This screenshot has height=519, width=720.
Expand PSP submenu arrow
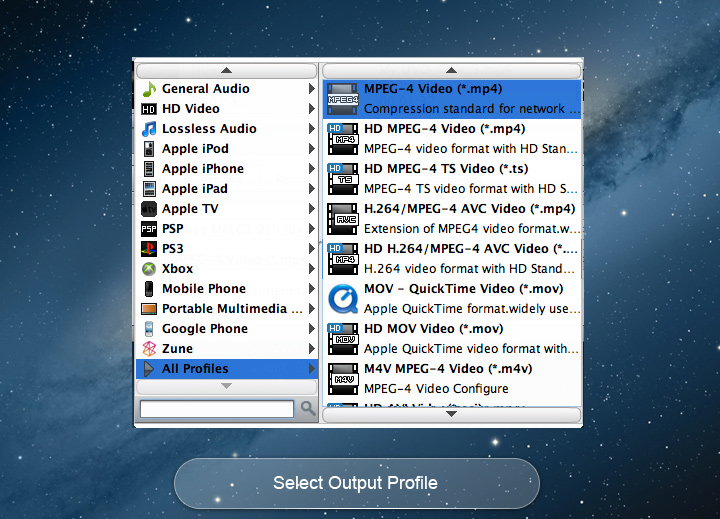pyautogui.click(x=312, y=229)
